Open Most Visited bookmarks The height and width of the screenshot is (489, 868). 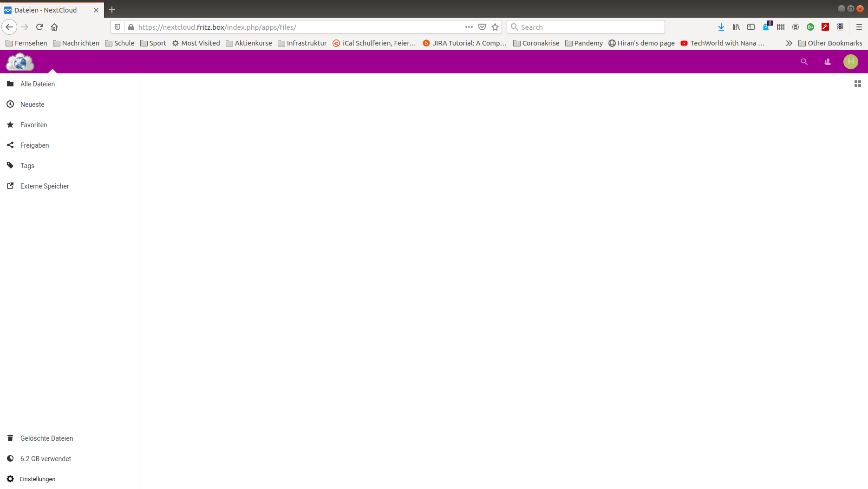[196, 43]
